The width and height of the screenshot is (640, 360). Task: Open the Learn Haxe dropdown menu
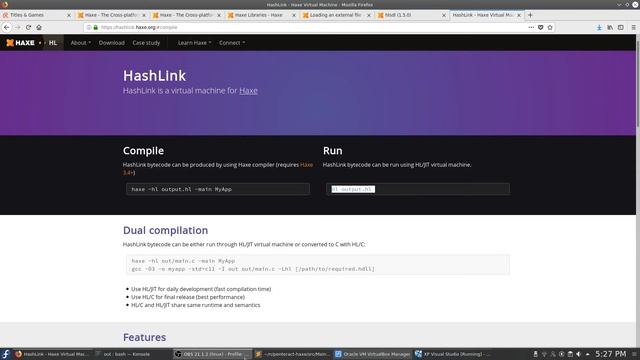coord(194,42)
